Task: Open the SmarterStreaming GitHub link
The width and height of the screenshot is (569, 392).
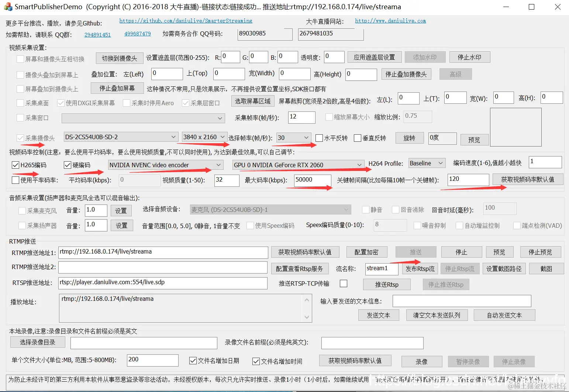Action: (x=186, y=21)
